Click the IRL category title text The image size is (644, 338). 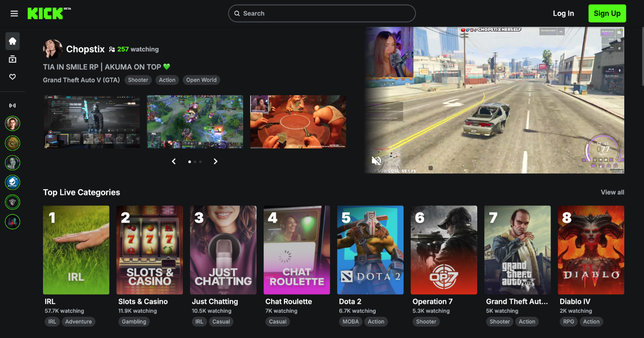(50, 302)
